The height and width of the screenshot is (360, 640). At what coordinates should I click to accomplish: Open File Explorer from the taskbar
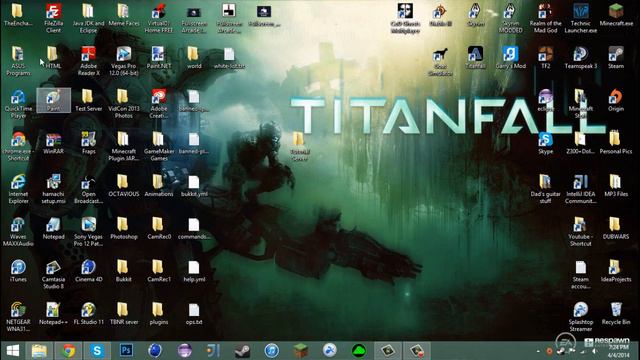pos(39,351)
